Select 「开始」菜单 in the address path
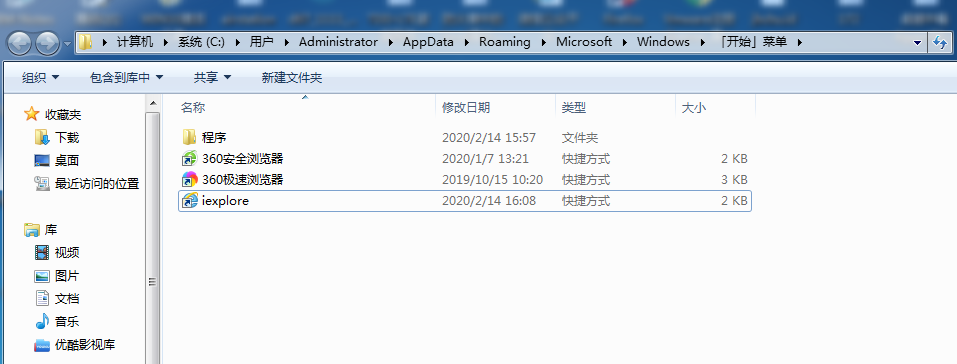Screen dimensions: 957x364 [x=753, y=42]
